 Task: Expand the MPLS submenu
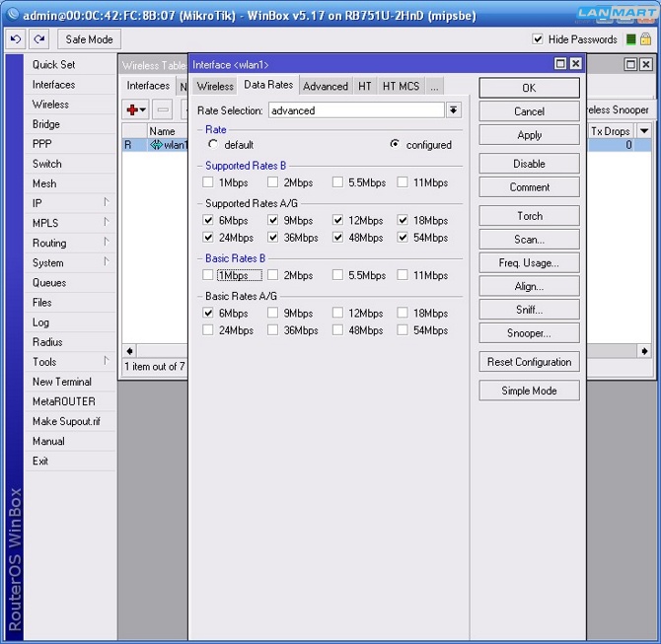click(x=107, y=222)
